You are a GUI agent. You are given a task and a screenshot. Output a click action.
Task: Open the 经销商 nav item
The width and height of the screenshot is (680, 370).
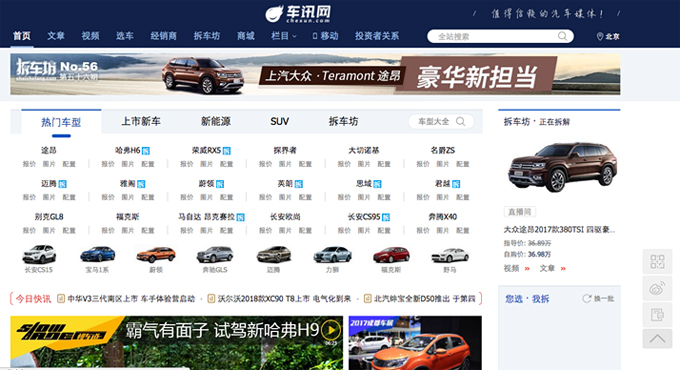click(163, 36)
